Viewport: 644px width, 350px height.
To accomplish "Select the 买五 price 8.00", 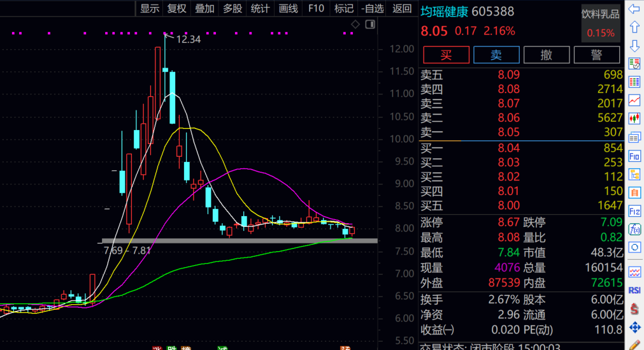I will point(508,206).
